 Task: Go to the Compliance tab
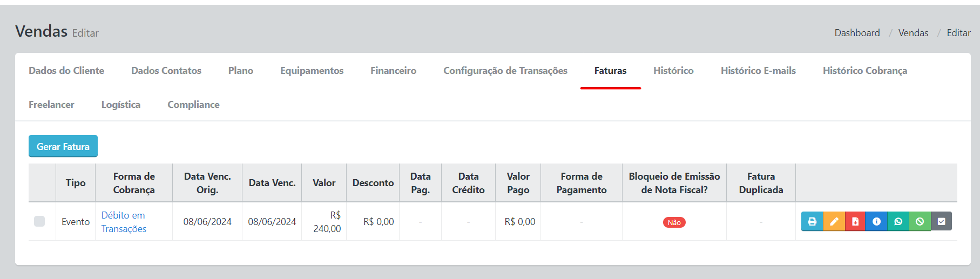tap(193, 105)
